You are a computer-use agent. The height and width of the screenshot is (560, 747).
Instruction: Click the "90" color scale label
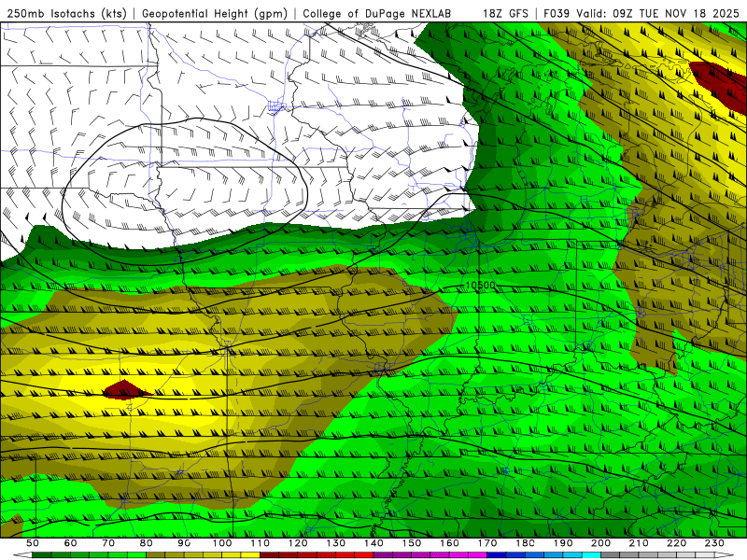pos(184,543)
